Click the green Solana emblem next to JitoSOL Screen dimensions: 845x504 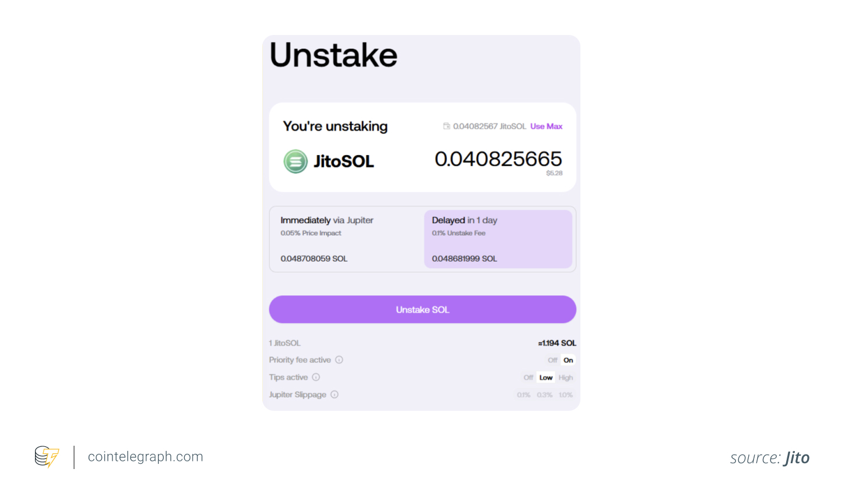coord(295,161)
